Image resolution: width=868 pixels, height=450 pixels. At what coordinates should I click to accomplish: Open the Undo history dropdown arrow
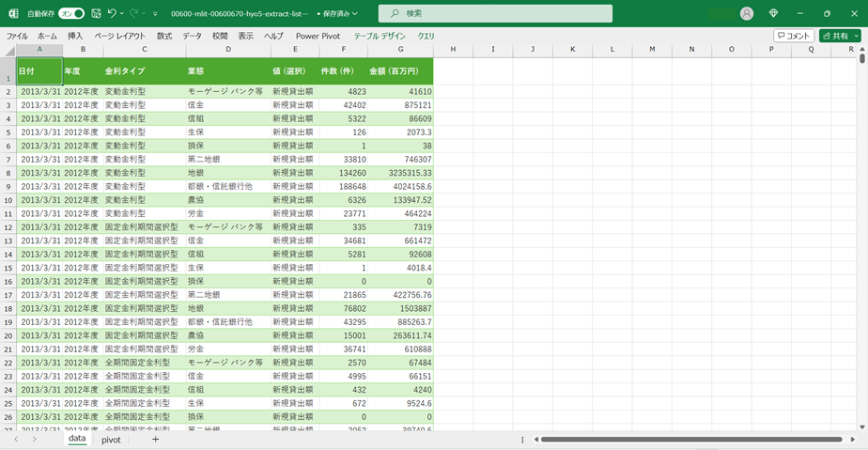pos(123,13)
